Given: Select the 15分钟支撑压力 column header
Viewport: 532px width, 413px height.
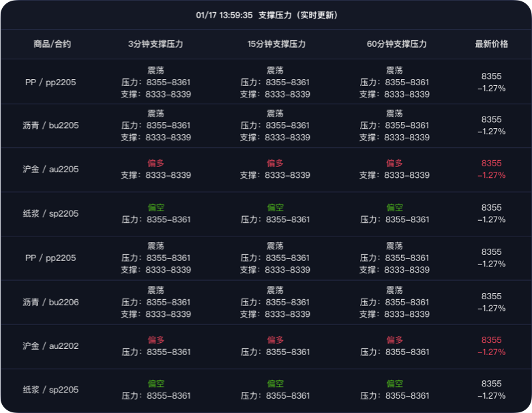Looking at the screenshot, I should pos(275,44).
